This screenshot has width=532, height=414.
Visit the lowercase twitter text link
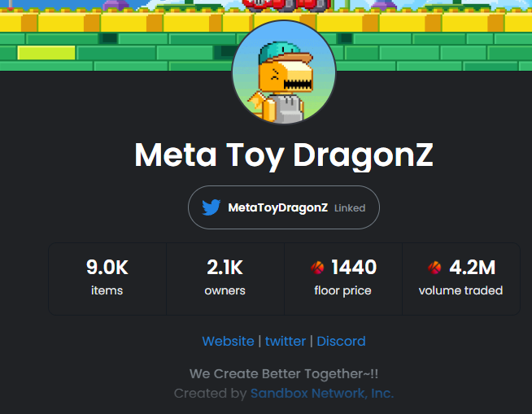tap(286, 341)
